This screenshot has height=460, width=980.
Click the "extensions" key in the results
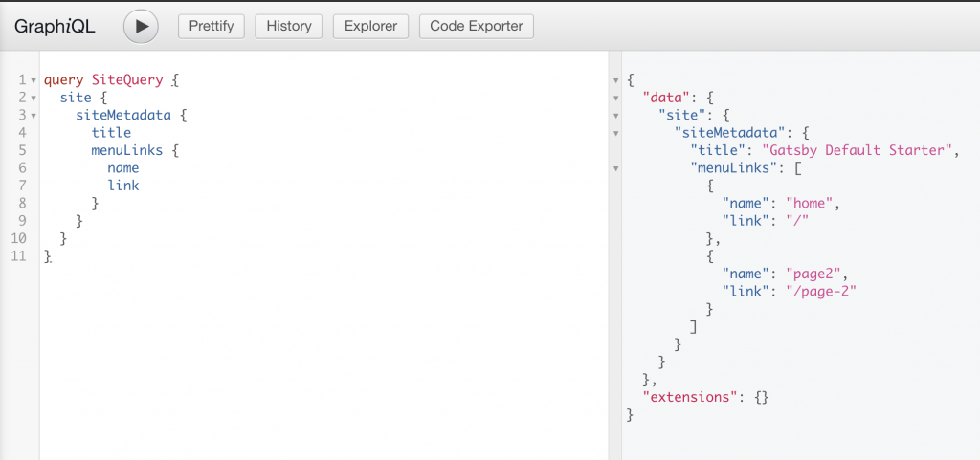coord(685,396)
